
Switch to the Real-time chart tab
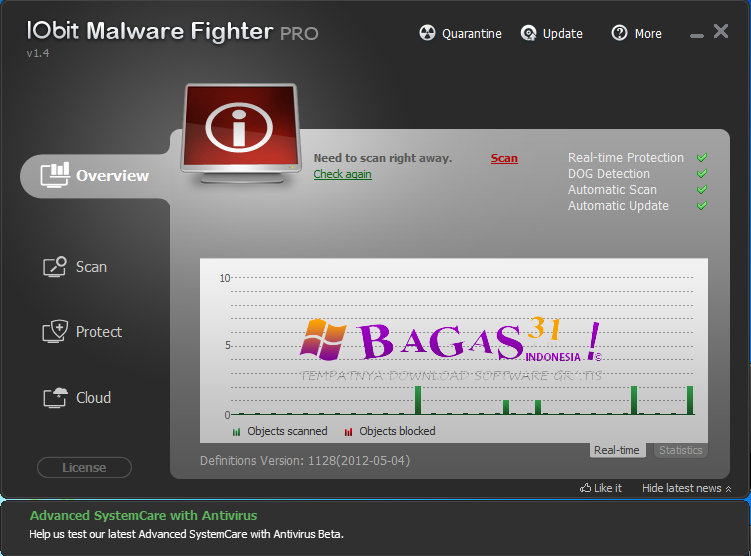(617, 450)
